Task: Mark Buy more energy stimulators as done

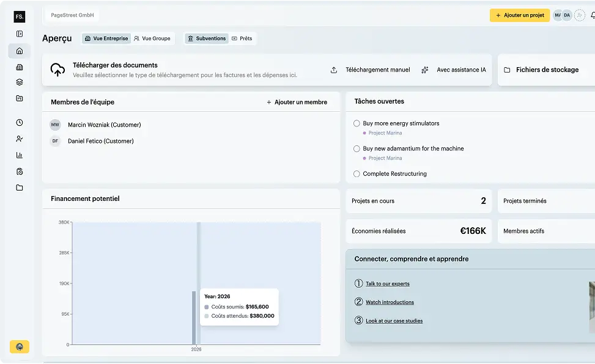Action: [357, 123]
